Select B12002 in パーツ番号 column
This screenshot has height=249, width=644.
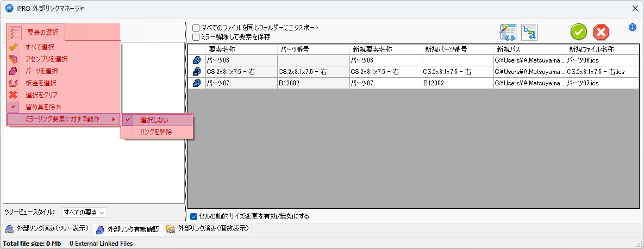click(314, 83)
